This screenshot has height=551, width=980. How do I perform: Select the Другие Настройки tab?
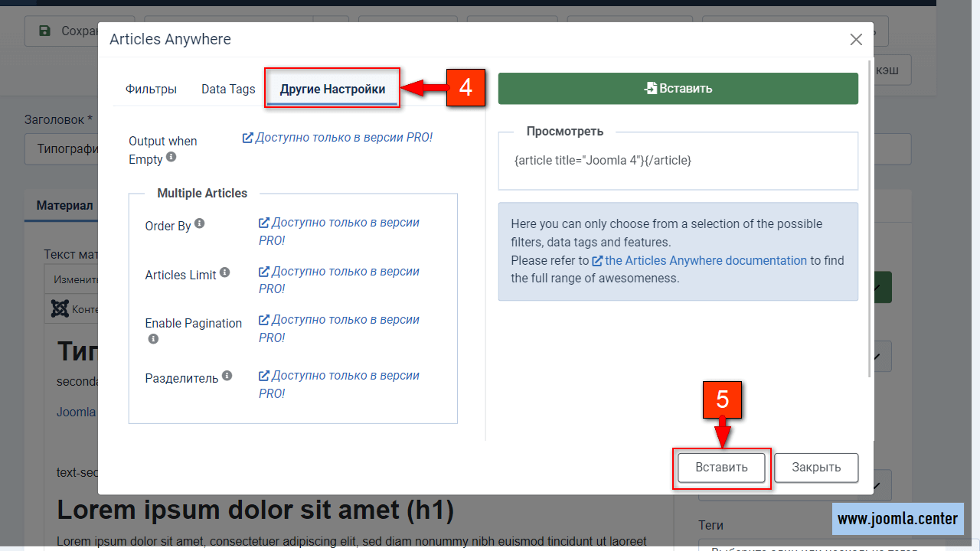click(332, 89)
